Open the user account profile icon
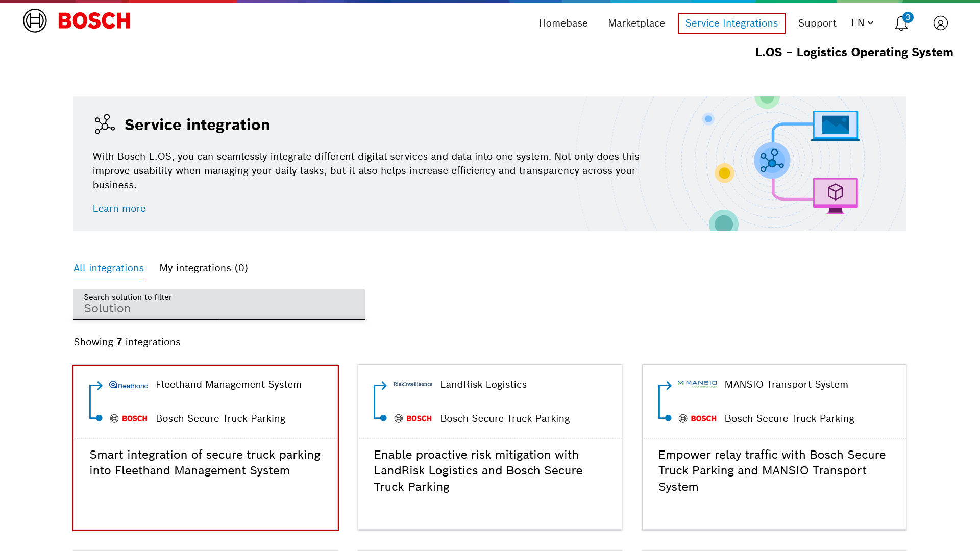This screenshot has height=551, width=980. pos(940,23)
